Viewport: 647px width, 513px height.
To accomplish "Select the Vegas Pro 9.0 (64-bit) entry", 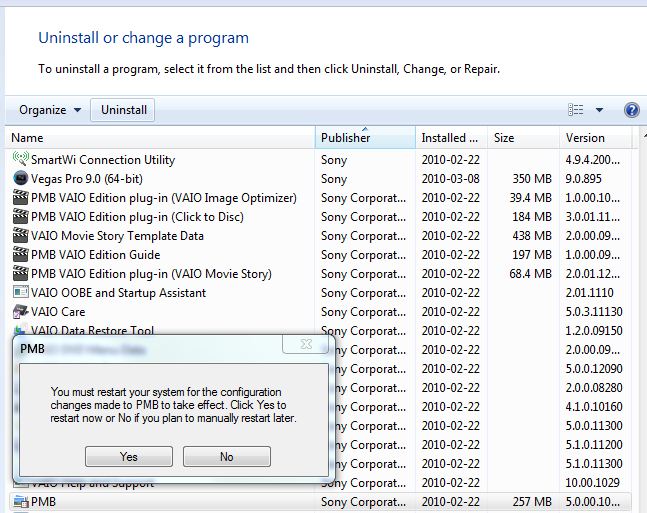I will (x=87, y=179).
